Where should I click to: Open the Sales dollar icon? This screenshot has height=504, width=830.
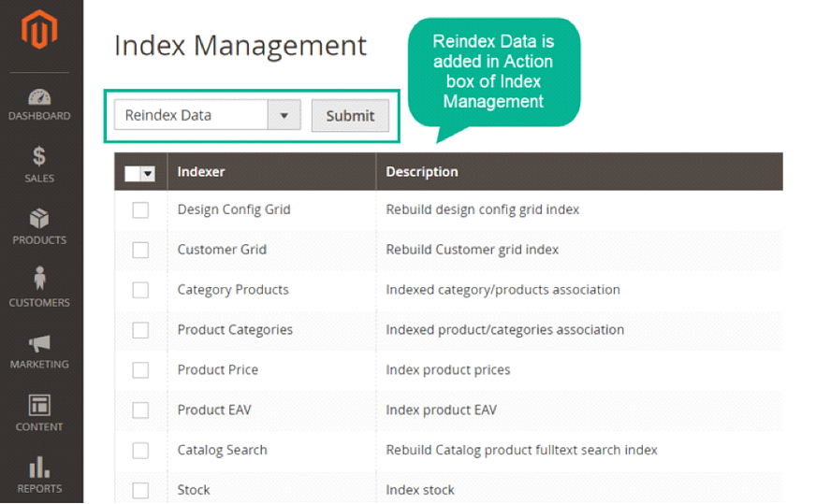pyautogui.click(x=39, y=157)
